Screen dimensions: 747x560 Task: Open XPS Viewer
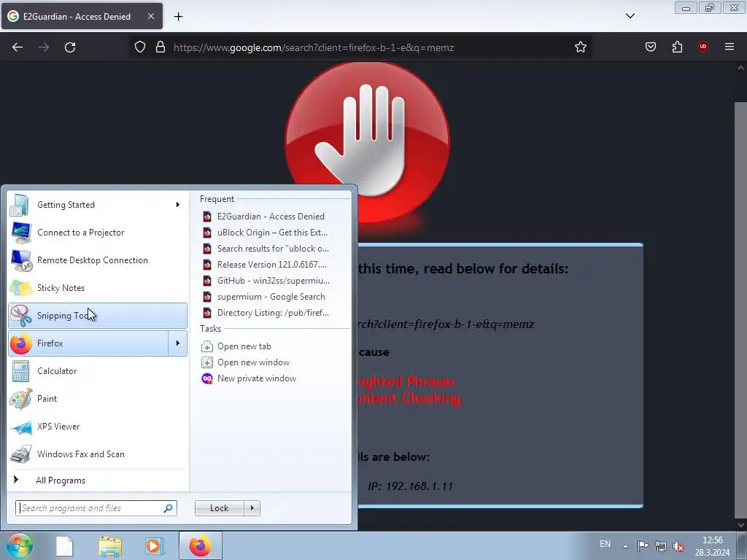[x=98, y=426]
